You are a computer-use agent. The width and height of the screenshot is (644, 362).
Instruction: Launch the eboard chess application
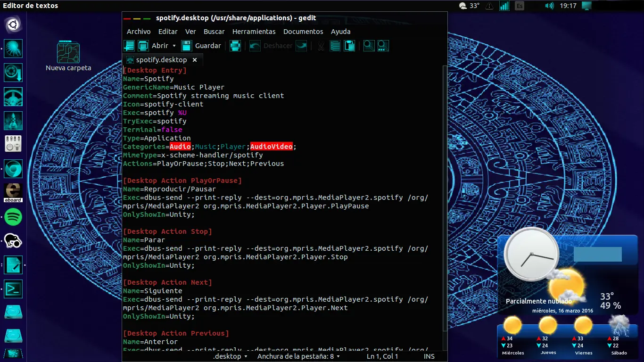(13, 193)
